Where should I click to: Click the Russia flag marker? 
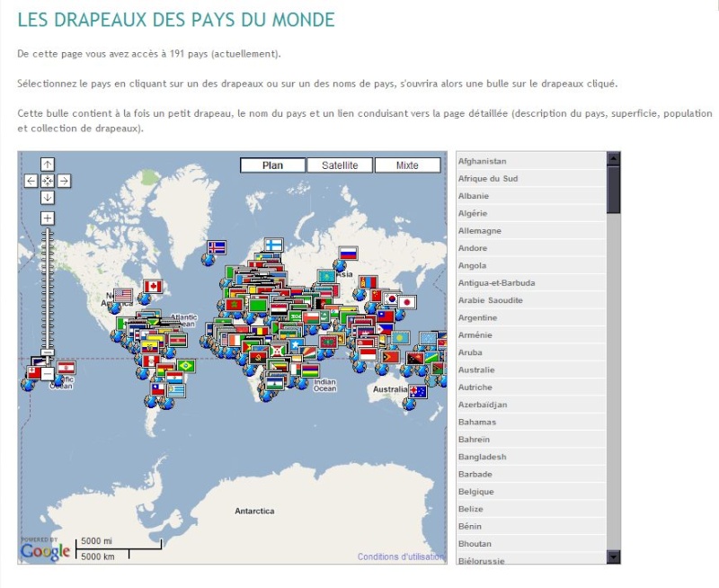[348, 254]
